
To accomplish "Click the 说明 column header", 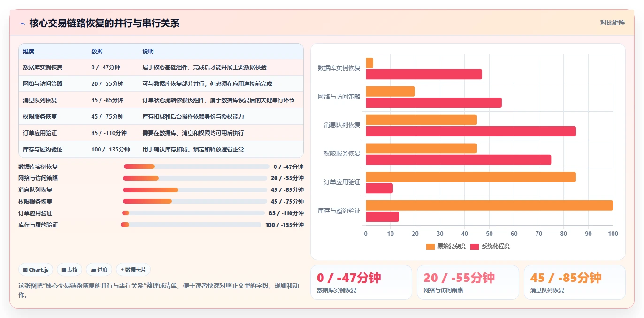I will (148, 52).
